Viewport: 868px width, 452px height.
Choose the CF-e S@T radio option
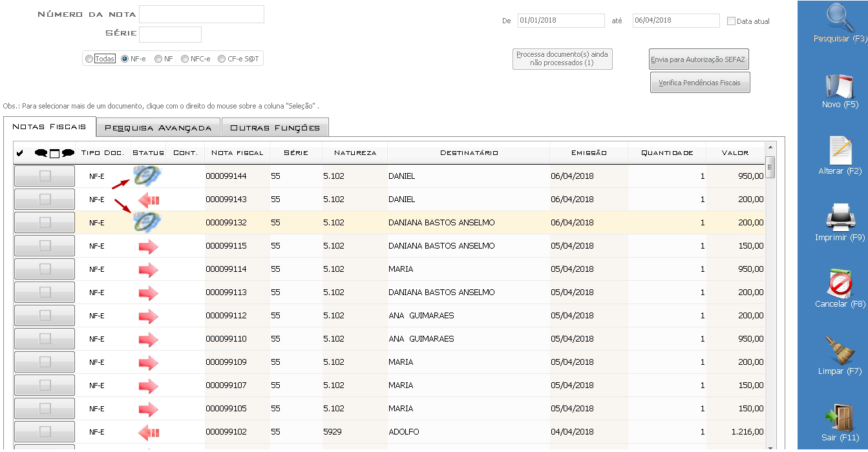(222, 59)
